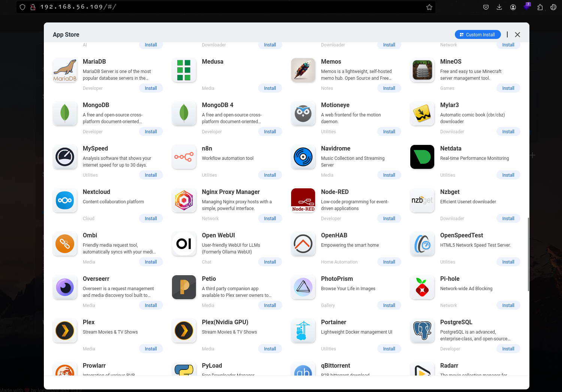Close the App Store dialog
The width and height of the screenshot is (562, 392).
(x=517, y=34)
